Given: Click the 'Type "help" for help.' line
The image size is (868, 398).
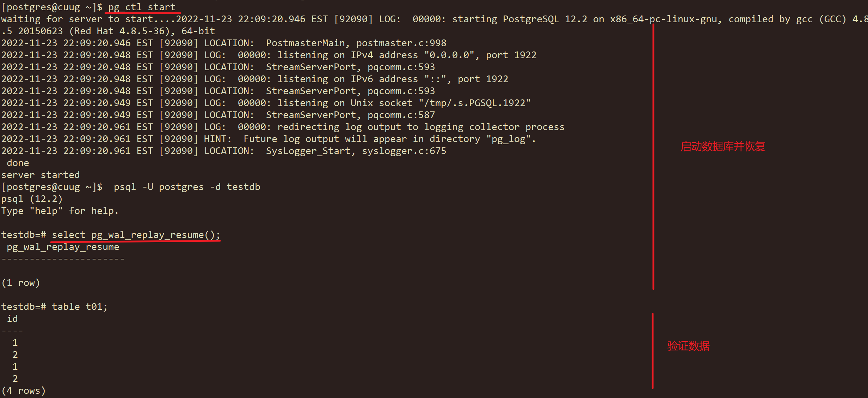Looking at the screenshot, I should click(60, 211).
